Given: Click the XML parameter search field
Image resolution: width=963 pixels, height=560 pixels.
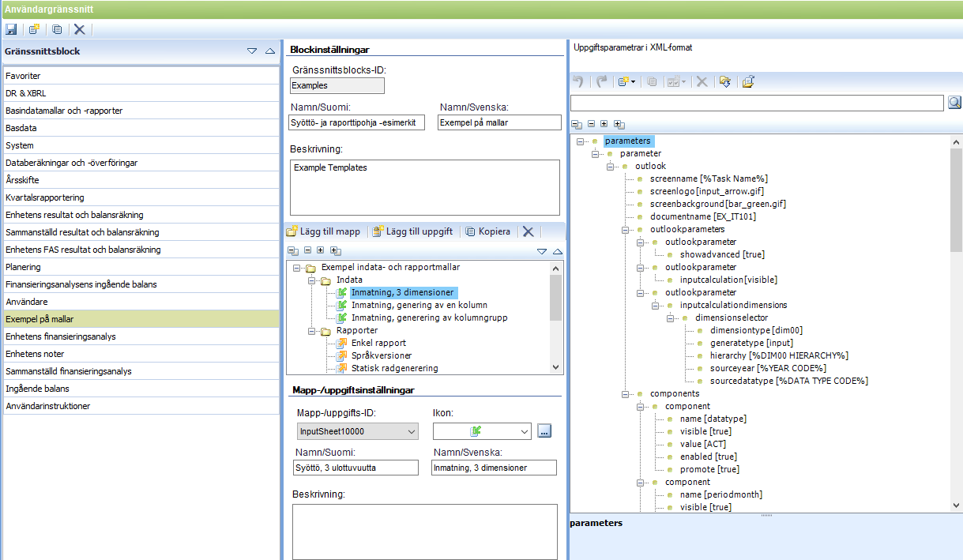Looking at the screenshot, I should pyautogui.click(x=757, y=103).
